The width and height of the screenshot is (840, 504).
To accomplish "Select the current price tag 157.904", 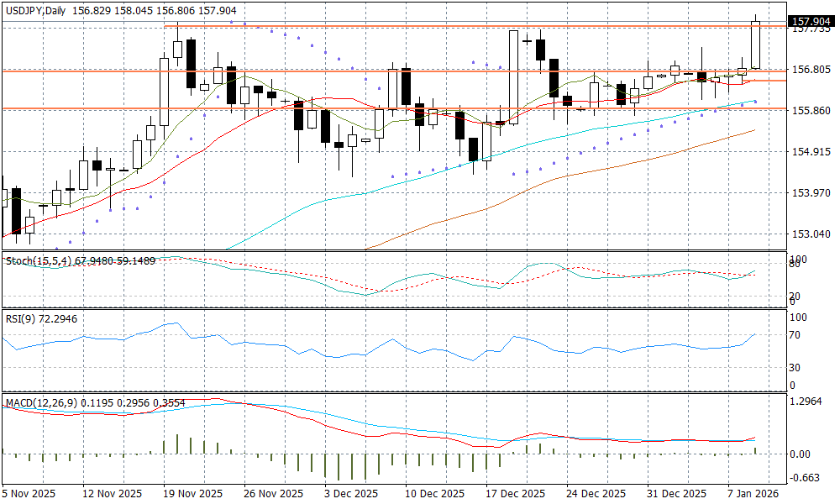I will [x=811, y=21].
